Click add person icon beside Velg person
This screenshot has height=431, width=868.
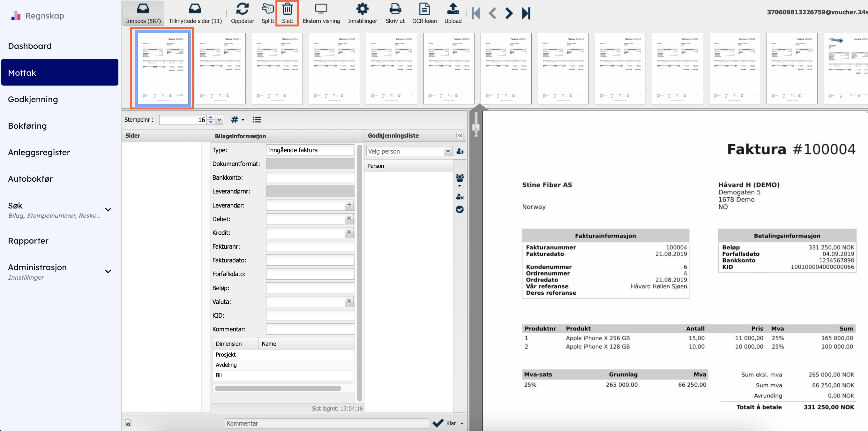(460, 151)
